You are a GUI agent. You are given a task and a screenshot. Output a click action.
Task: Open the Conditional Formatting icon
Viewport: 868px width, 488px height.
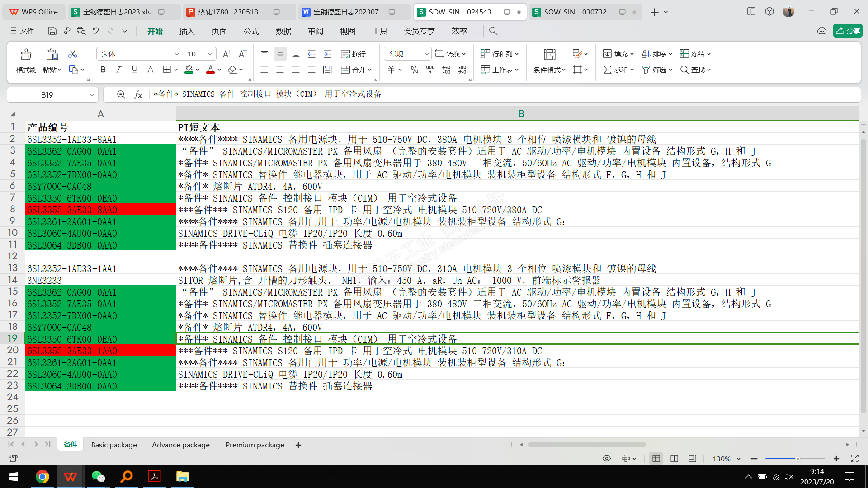click(x=549, y=55)
